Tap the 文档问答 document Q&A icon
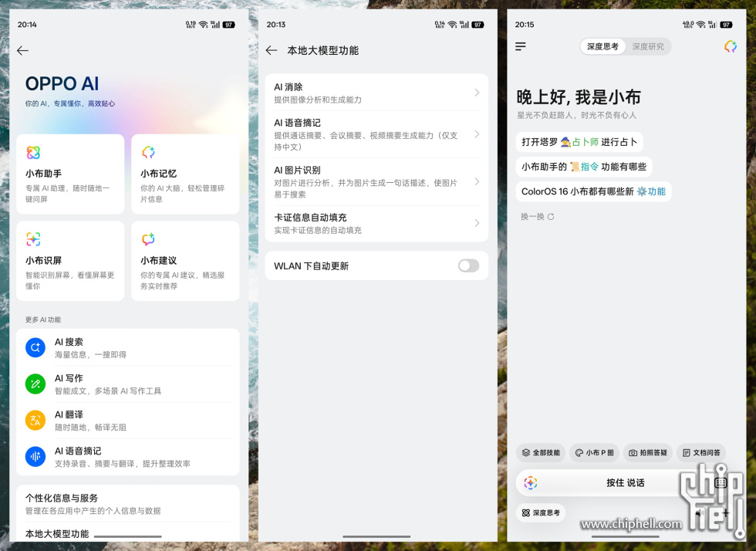This screenshot has height=551, width=756. (x=683, y=453)
